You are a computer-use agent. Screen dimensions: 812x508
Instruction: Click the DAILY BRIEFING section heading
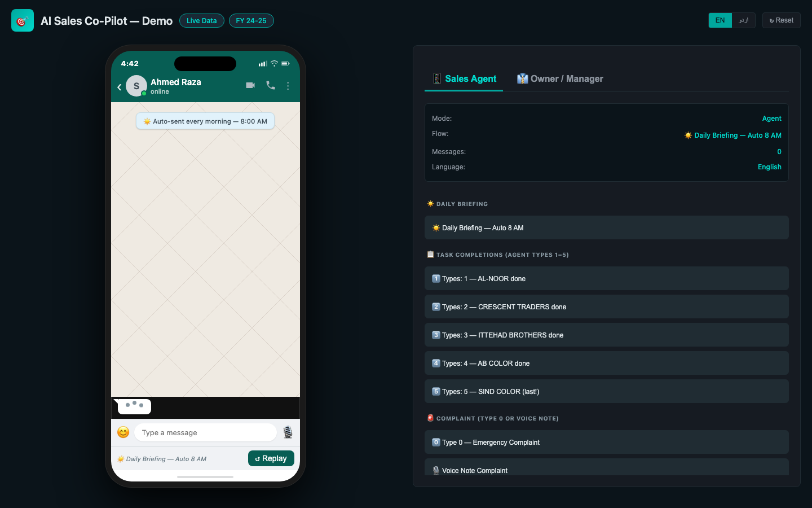coord(457,204)
